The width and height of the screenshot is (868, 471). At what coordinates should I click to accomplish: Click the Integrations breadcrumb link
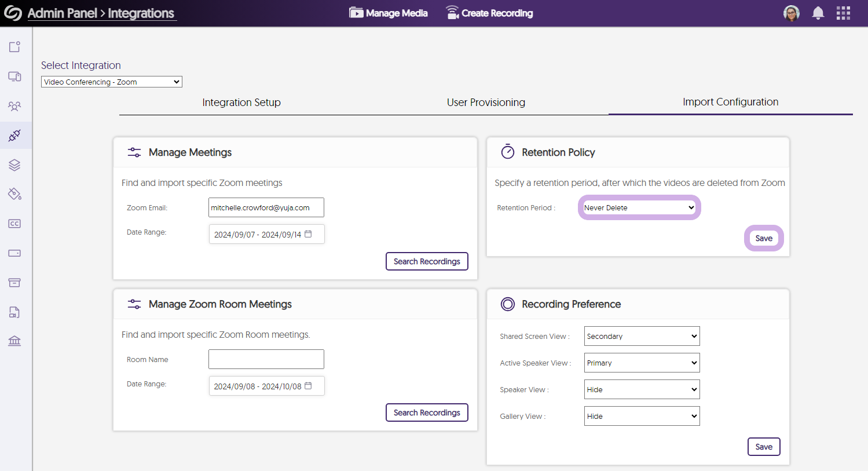coord(141,13)
